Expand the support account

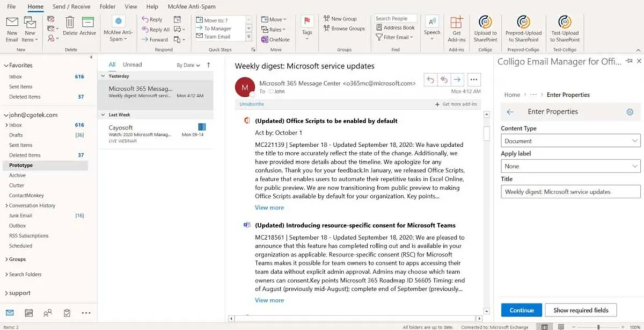(6, 293)
